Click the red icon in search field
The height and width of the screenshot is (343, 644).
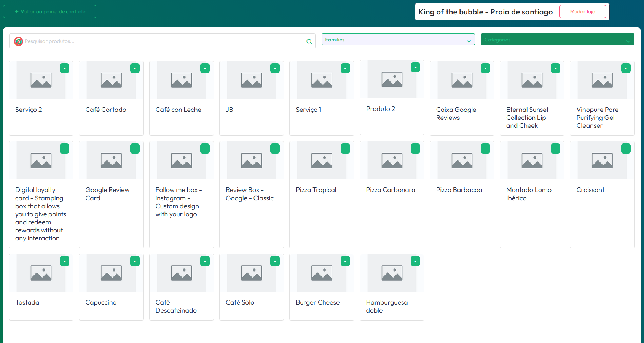[x=18, y=41]
